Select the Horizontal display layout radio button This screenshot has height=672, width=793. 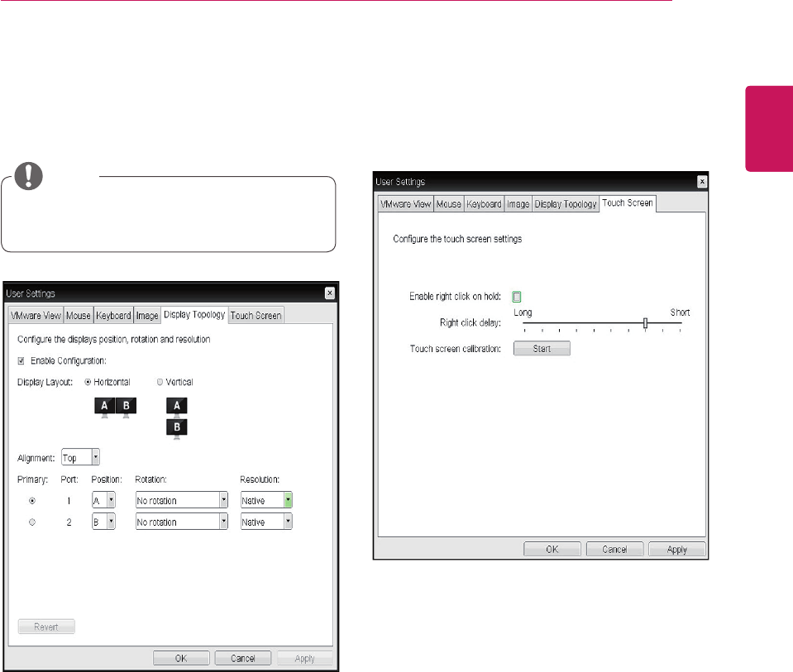[88, 382]
